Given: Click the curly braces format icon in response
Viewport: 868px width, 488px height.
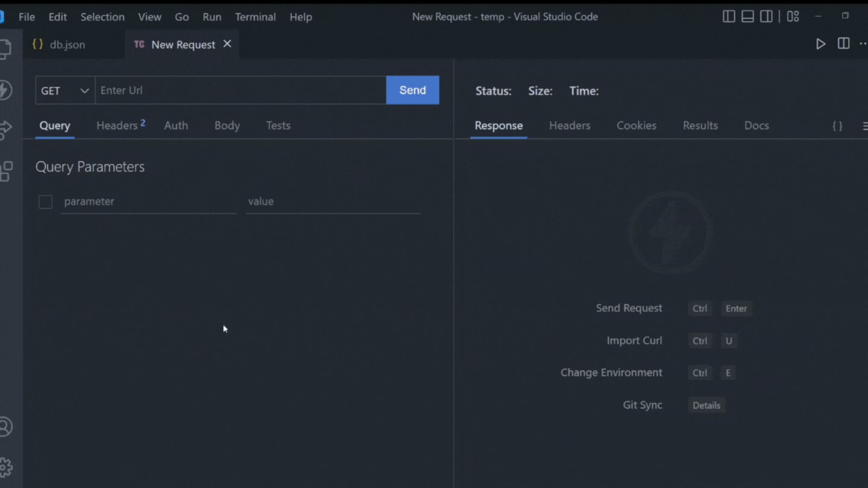Looking at the screenshot, I should 837,126.
